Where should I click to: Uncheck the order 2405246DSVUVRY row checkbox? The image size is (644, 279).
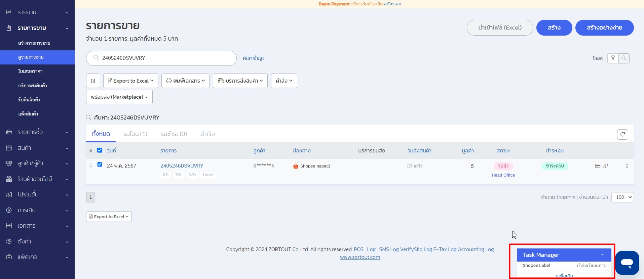(x=100, y=165)
